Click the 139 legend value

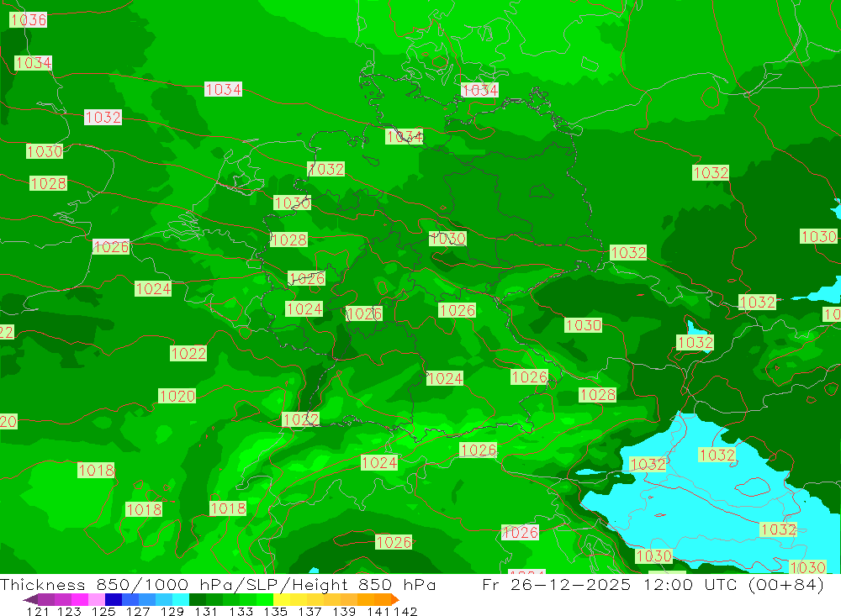[x=344, y=611]
